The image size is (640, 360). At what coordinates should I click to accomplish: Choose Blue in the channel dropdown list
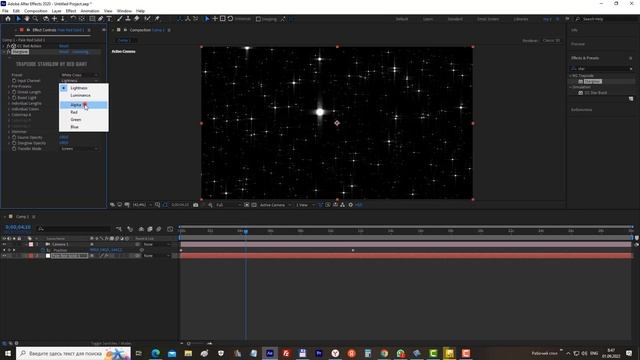(84, 127)
